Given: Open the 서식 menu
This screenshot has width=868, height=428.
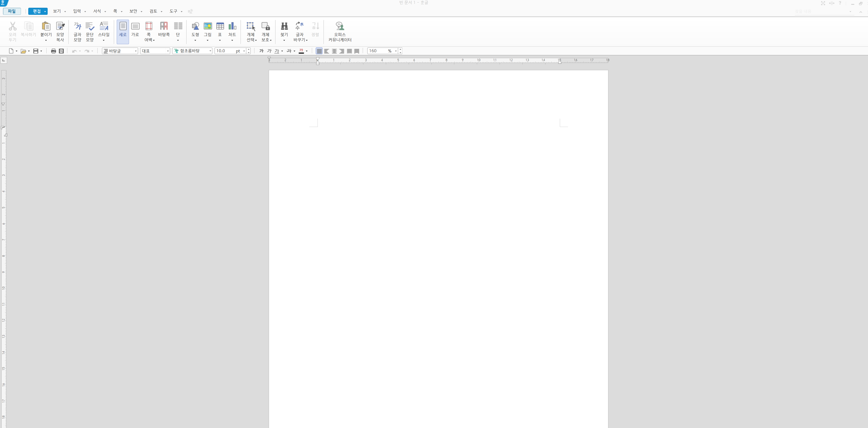Looking at the screenshot, I should coord(97,11).
